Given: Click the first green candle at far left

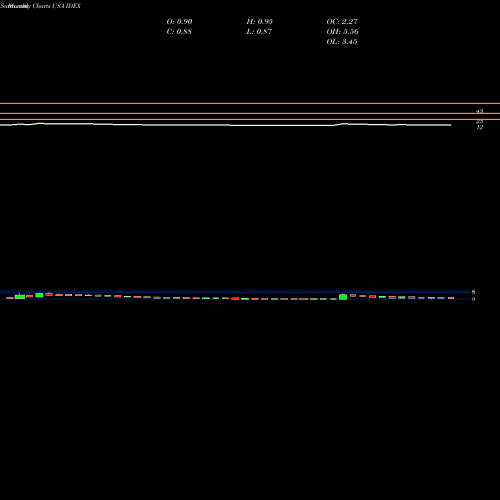Looking at the screenshot, I should 20,297.
